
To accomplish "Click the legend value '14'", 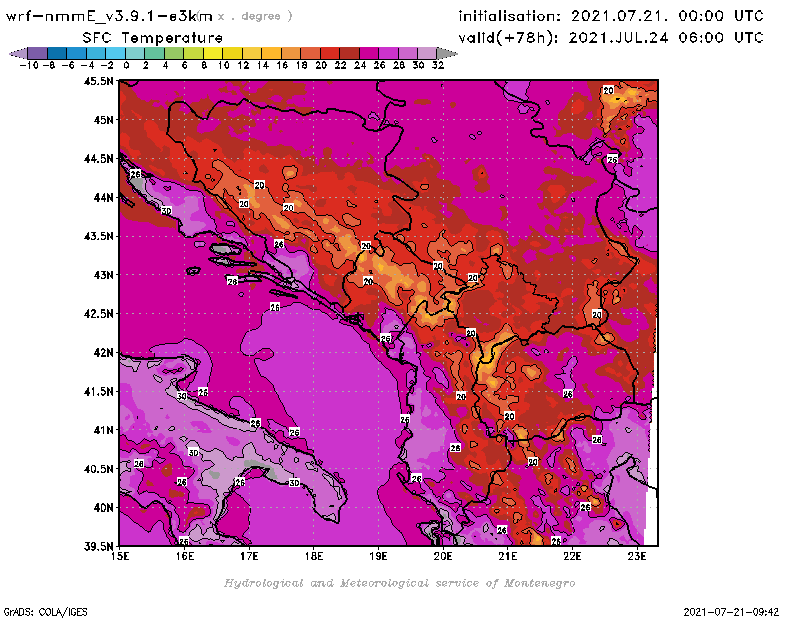I will click(263, 65).
